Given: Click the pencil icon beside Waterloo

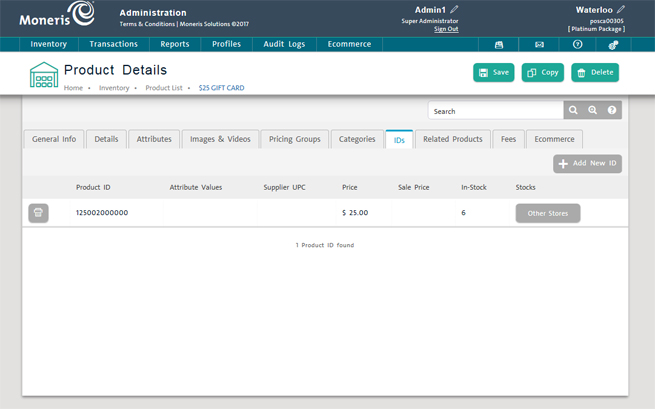Looking at the screenshot, I should (621, 10).
